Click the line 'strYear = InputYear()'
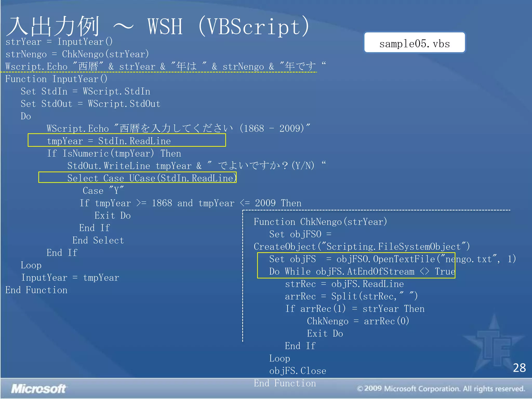Image resolution: width=532 pixels, height=399 pixels. point(59,42)
